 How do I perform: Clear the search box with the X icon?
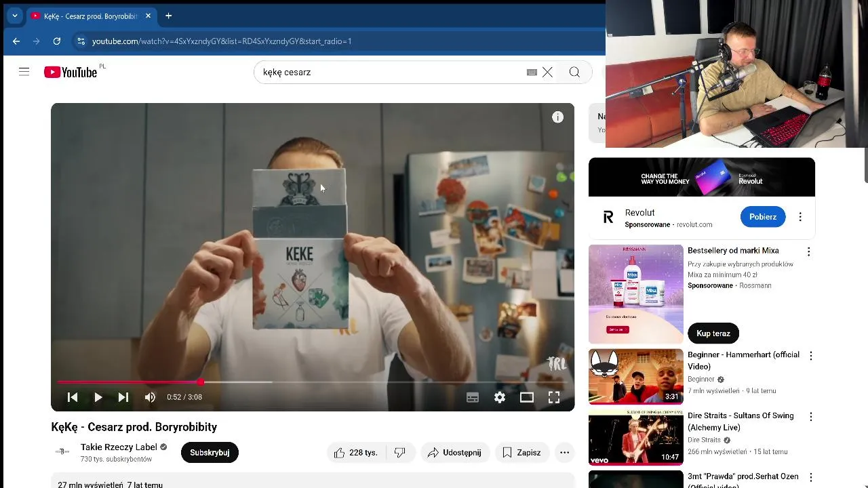(547, 72)
